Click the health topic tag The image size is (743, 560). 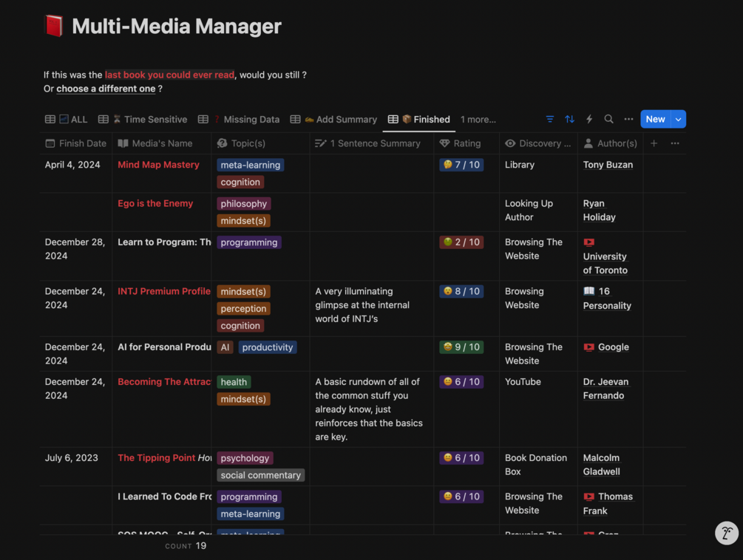tap(234, 382)
